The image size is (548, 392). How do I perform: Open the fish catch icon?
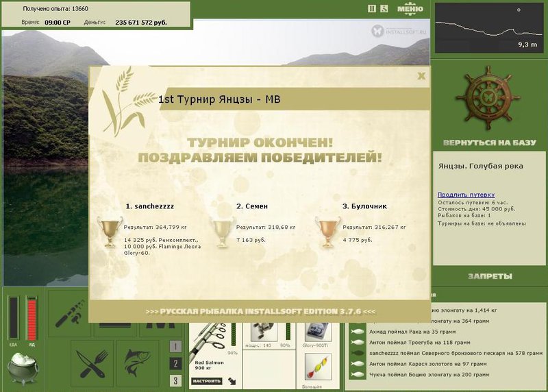(x=138, y=364)
